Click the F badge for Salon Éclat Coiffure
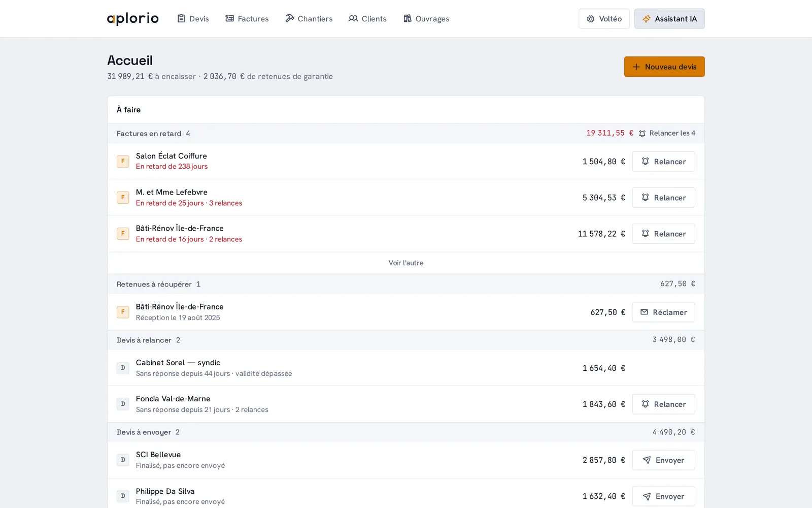Screen dimensions: 812x508 click(x=123, y=162)
